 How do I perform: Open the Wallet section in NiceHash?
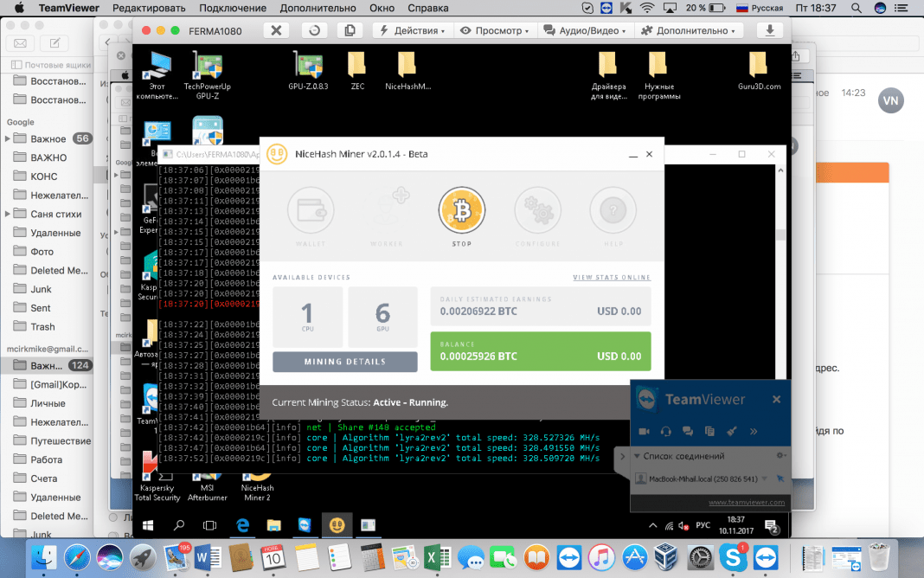pos(311,211)
